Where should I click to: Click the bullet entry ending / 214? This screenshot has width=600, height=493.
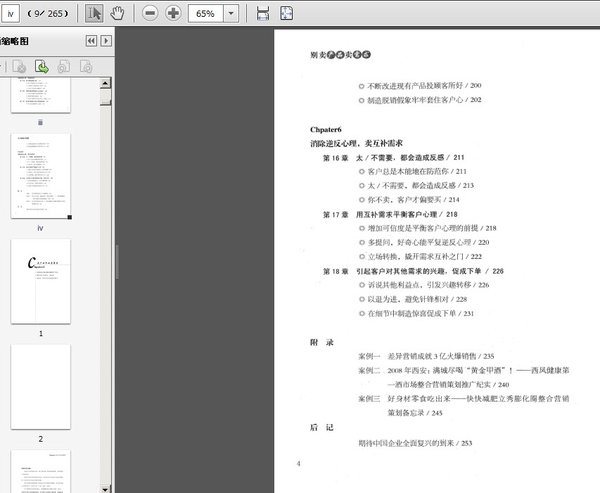click(x=409, y=199)
